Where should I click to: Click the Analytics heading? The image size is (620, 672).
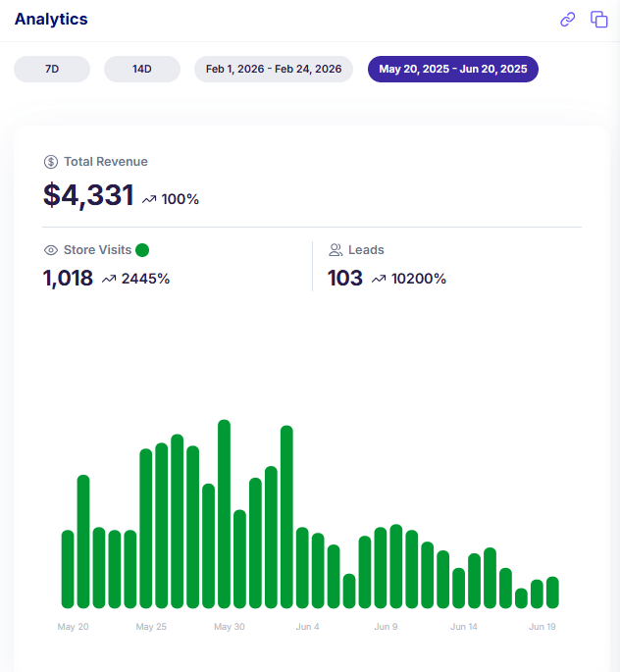click(x=51, y=20)
